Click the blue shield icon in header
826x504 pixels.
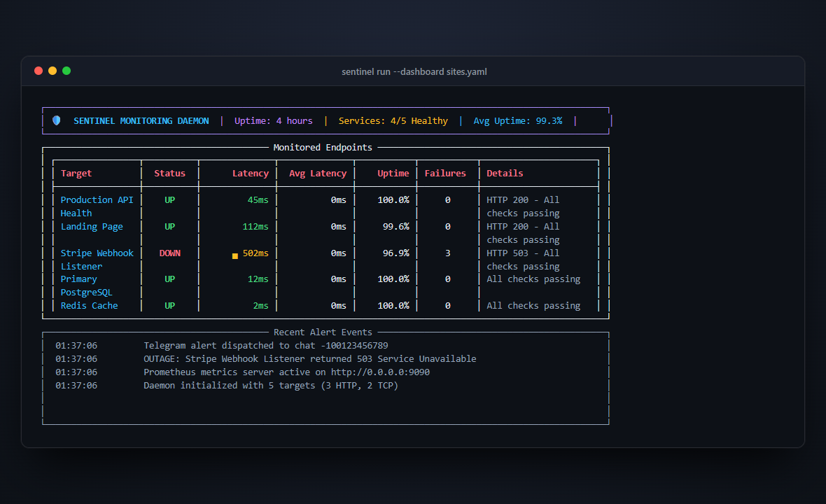click(57, 120)
